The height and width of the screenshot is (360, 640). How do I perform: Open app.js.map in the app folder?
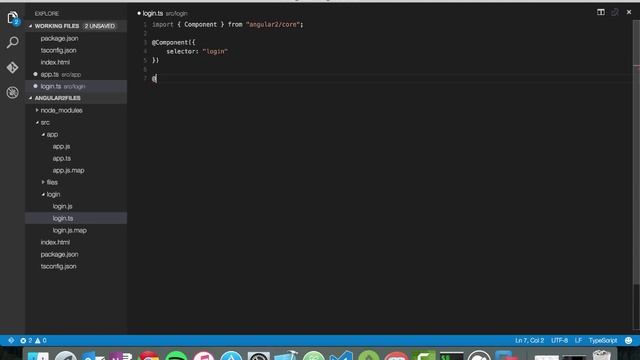pyautogui.click(x=69, y=170)
